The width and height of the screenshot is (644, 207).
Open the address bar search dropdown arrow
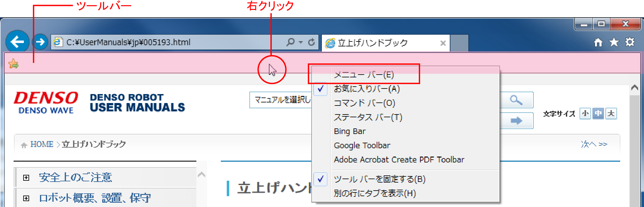click(300, 42)
